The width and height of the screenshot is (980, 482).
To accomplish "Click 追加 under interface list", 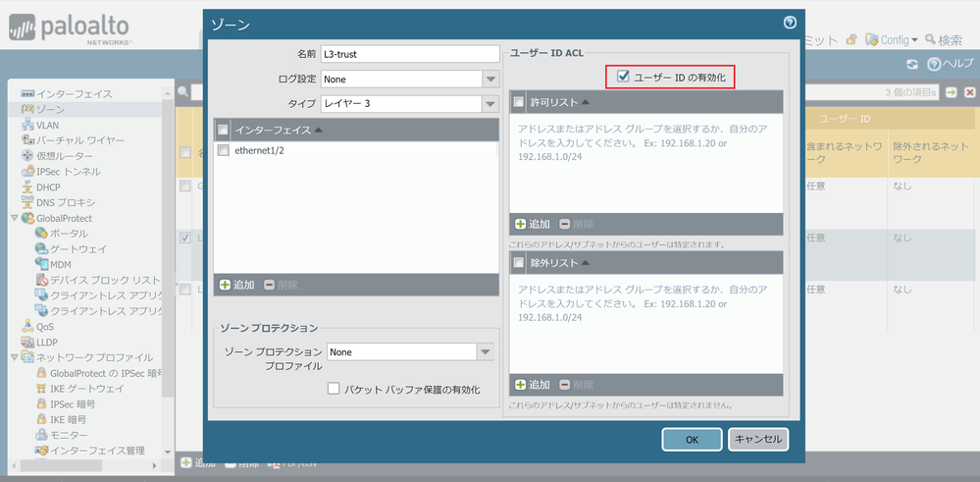I will (236, 285).
